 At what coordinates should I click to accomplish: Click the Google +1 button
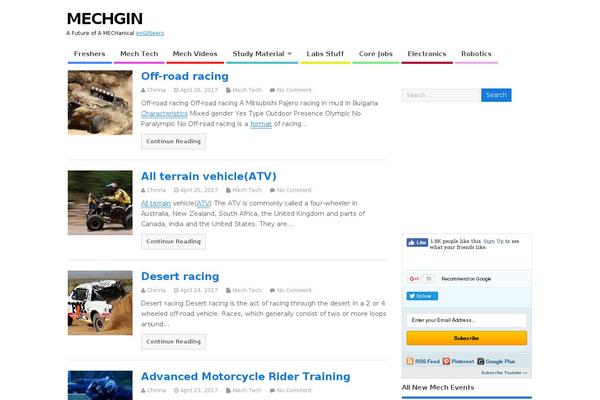tap(414, 279)
